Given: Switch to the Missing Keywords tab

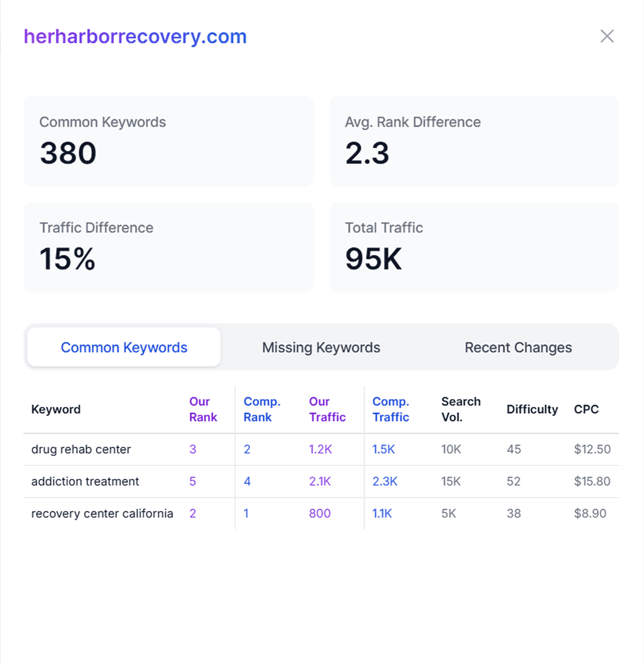Looking at the screenshot, I should 321,347.
